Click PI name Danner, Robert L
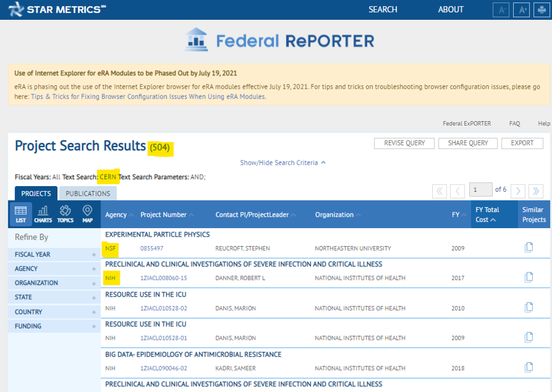 click(240, 278)
